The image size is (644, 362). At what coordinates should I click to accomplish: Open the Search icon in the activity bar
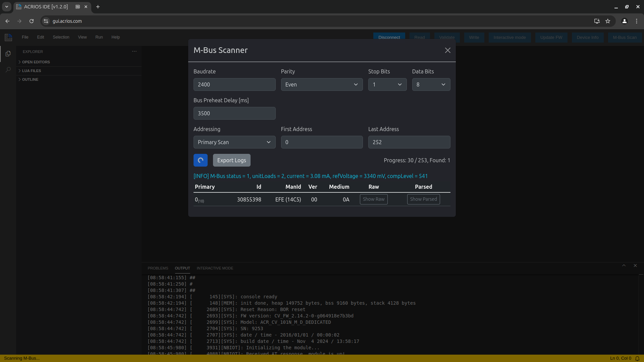coord(8,69)
